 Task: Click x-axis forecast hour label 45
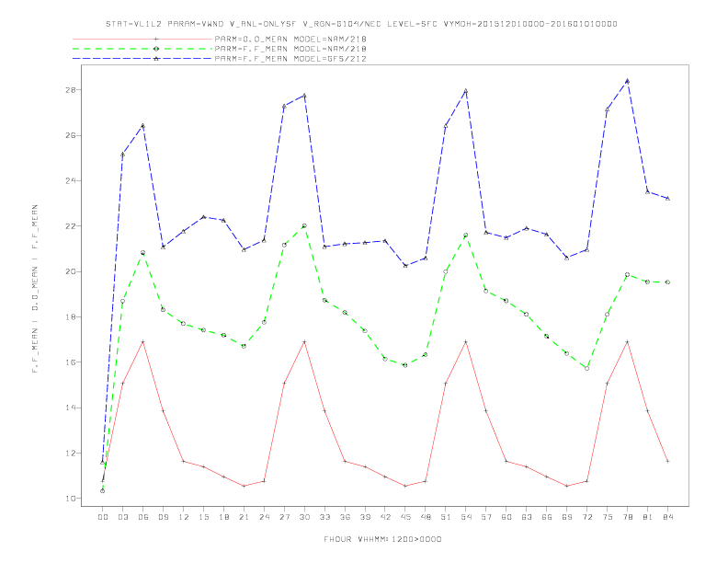coord(405,517)
